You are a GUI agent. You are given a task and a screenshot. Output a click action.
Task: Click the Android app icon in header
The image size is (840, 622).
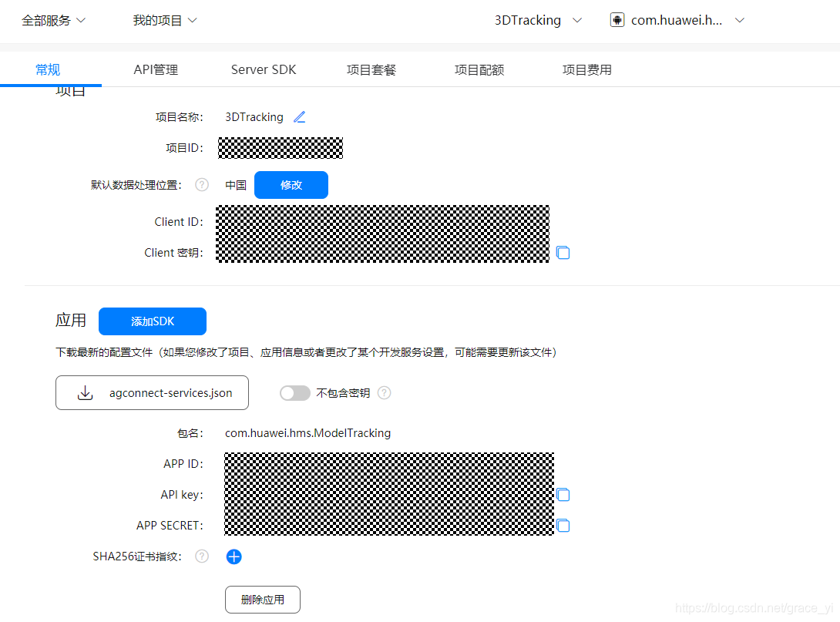point(617,20)
